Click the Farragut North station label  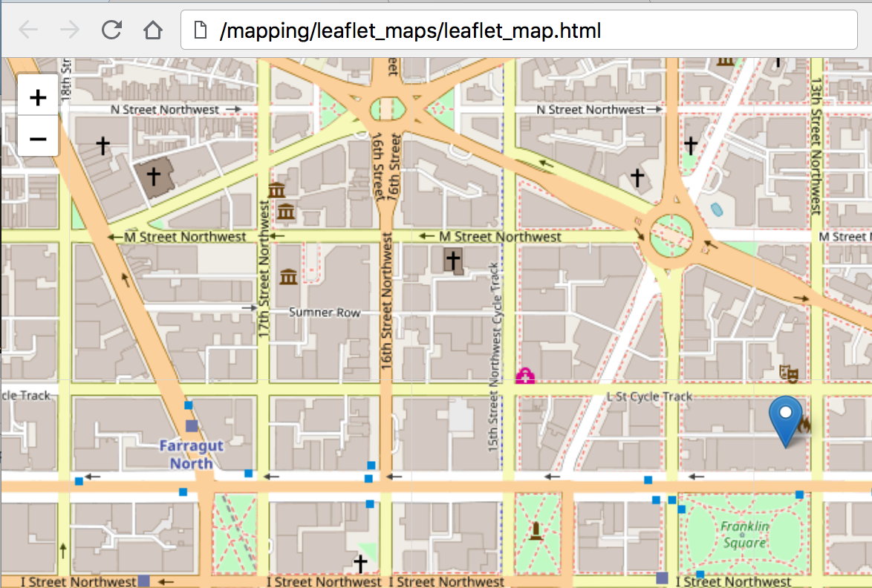tap(191, 454)
